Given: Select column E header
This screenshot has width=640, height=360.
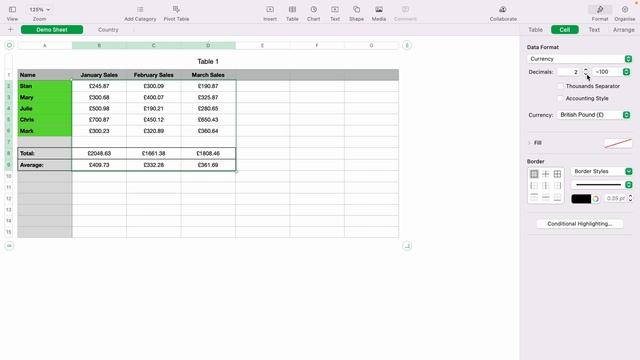Looking at the screenshot, I should (262, 45).
